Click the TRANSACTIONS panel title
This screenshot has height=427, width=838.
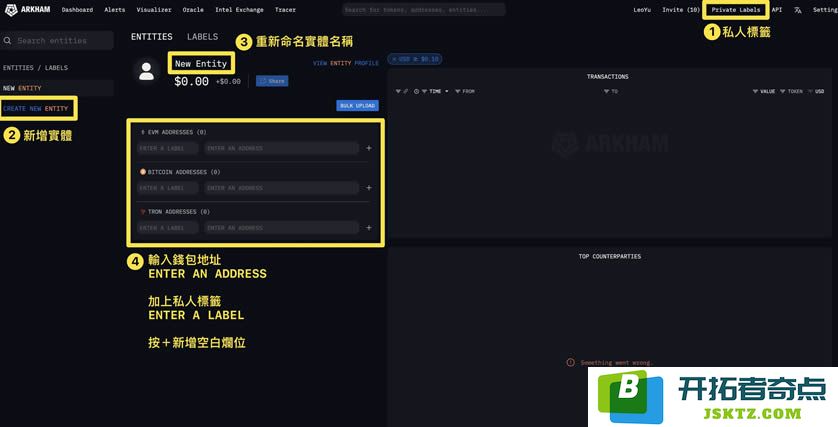[608, 76]
